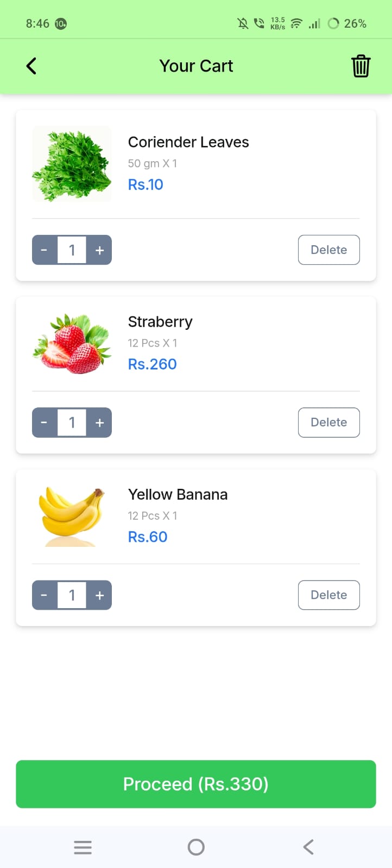The height and width of the screenshot is (868, 392).
Task: Decrease Yellow Banana quantity with minus
Action: [x=45, y=595]
